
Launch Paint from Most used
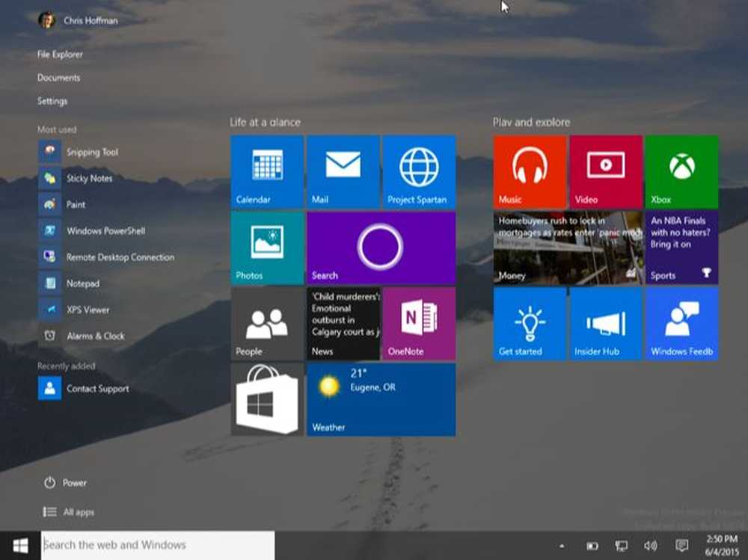click(x=62, y=205)
